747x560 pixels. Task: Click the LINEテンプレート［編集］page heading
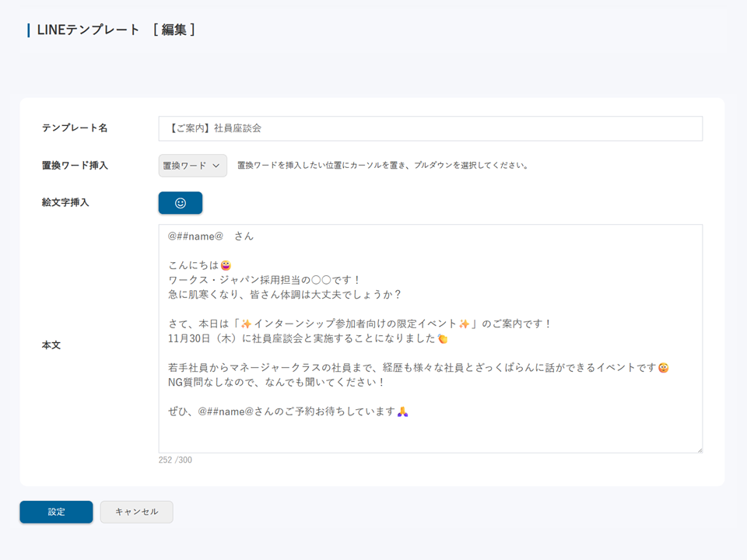coord(111,29)
